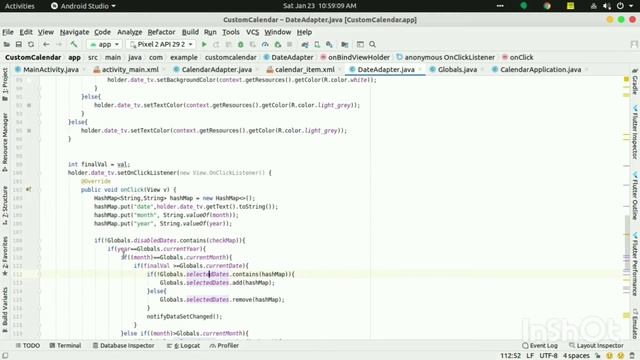Click the Attach Debugger to process icon
This screenshot has height=360, width=640.
[278, 44]
